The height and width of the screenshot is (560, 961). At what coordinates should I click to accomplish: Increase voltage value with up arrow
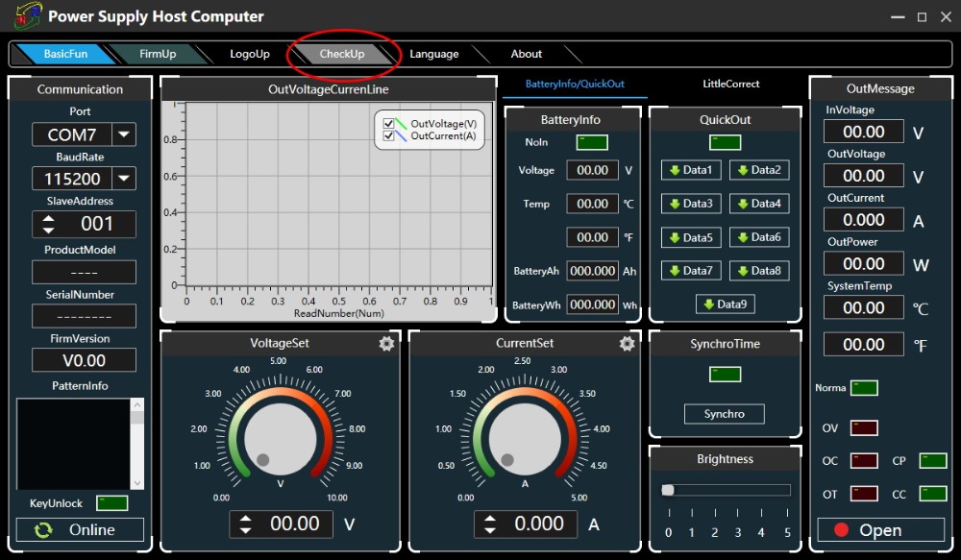(x=245, y=519)
